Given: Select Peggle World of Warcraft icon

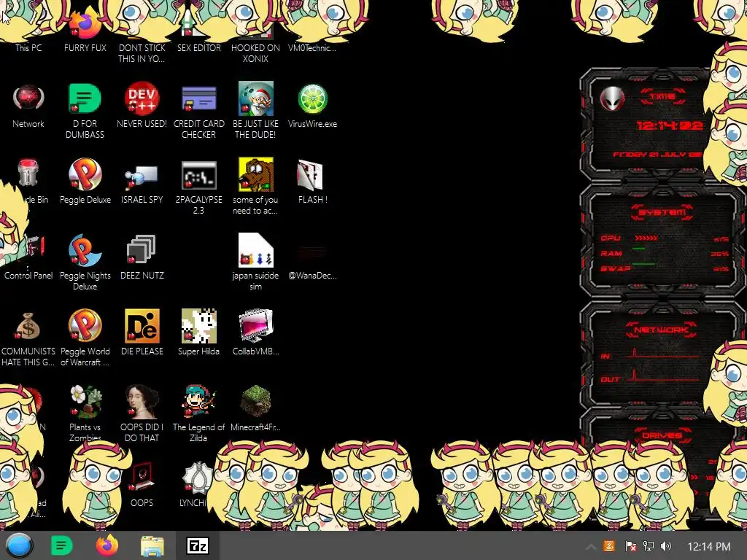Looking at the screenshot, I should (85, 326).
